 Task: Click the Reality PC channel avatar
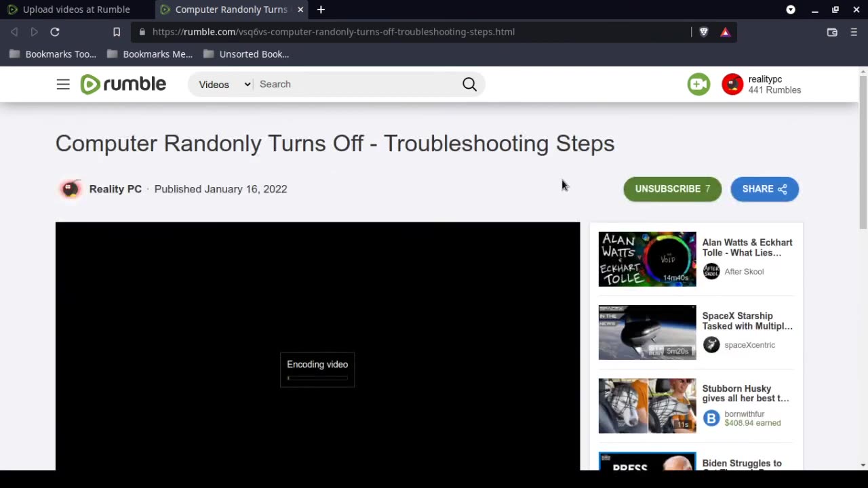click(x=70, y=189)
